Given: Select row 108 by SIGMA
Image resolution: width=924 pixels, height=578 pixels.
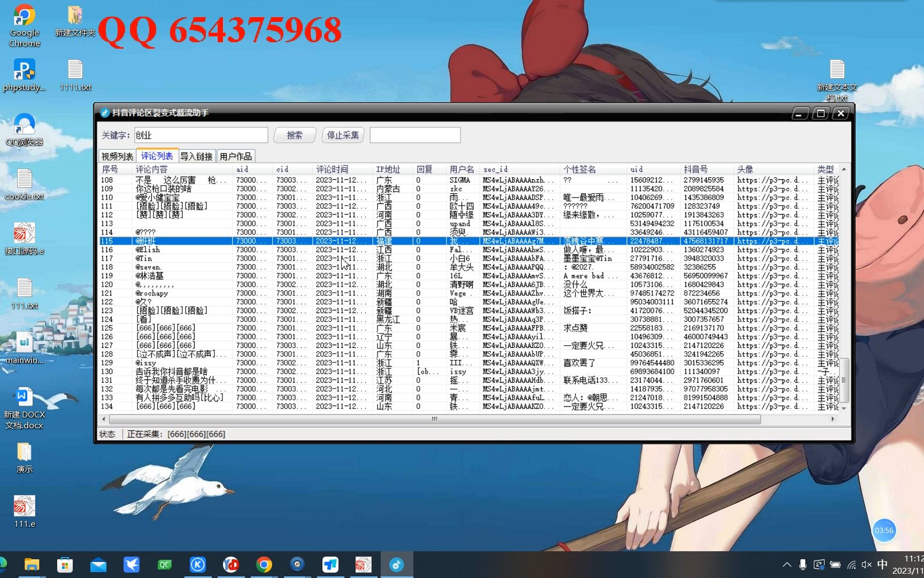Looking at the screenshot, I should pyautogui.click(x=468, y=180).
